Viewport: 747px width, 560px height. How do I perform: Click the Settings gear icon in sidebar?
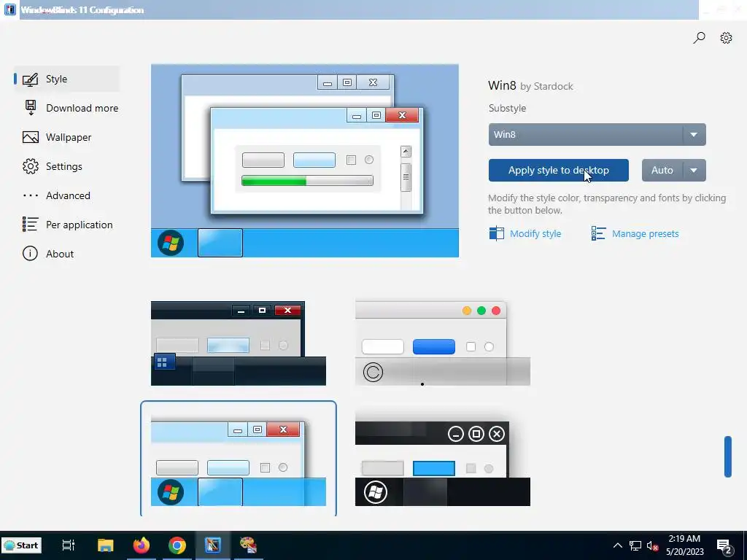point(31,166)
